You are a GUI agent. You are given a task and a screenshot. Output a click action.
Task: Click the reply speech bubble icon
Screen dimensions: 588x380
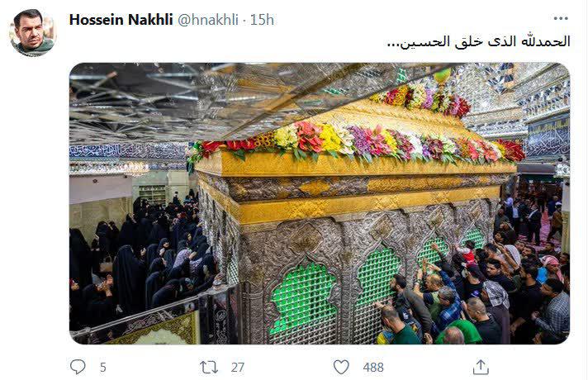78,367
